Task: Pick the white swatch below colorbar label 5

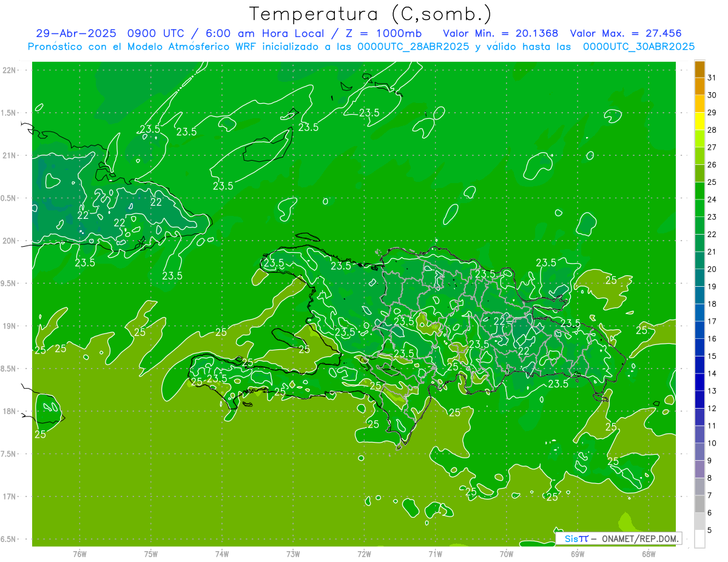Action: 699,538
